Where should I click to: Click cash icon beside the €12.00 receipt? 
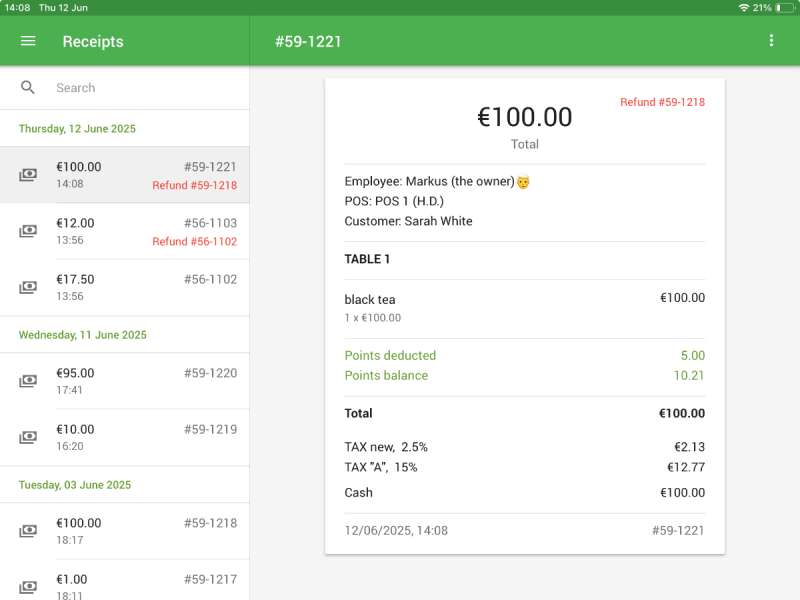coord(28,231)
